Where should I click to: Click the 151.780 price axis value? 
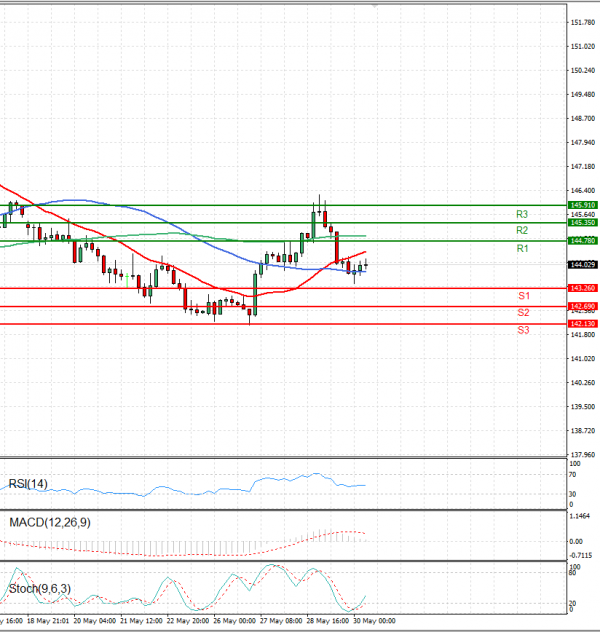pyautogui.click(x=583, y=23)
